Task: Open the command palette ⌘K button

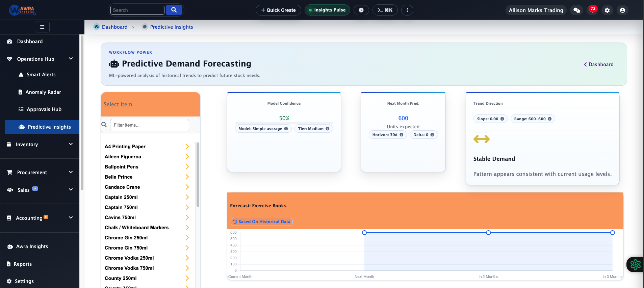Action: point(385,10)
